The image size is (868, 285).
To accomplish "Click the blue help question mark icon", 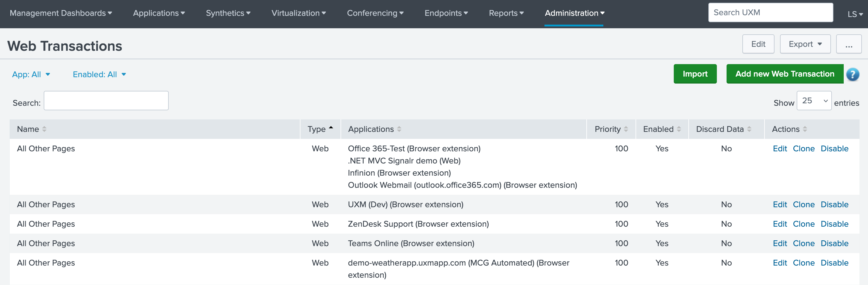I will (x=853, y=74).
